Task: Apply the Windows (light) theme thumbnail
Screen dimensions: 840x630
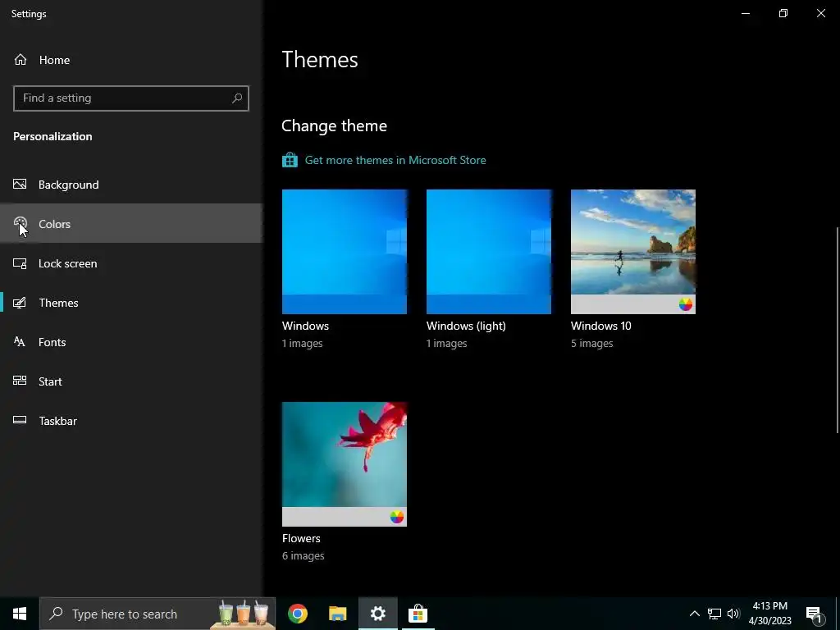Action: (x=489, y=251)
